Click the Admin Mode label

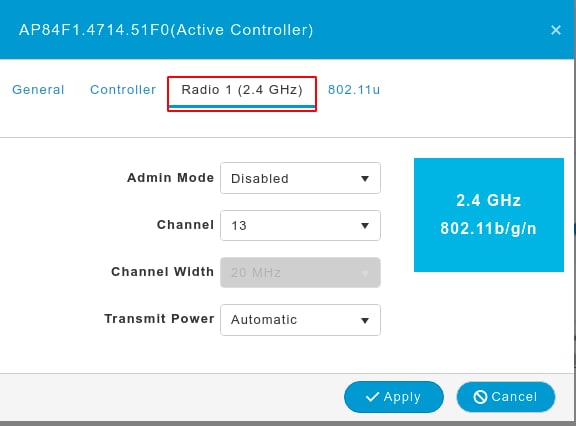coord(170,178)
